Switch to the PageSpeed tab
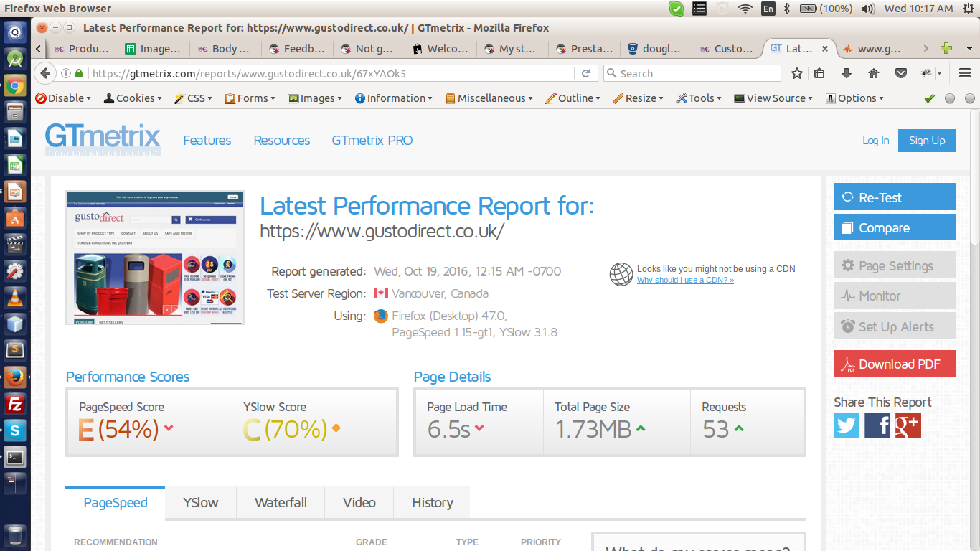Screen dimensions: 980x551 pos(116,502)
